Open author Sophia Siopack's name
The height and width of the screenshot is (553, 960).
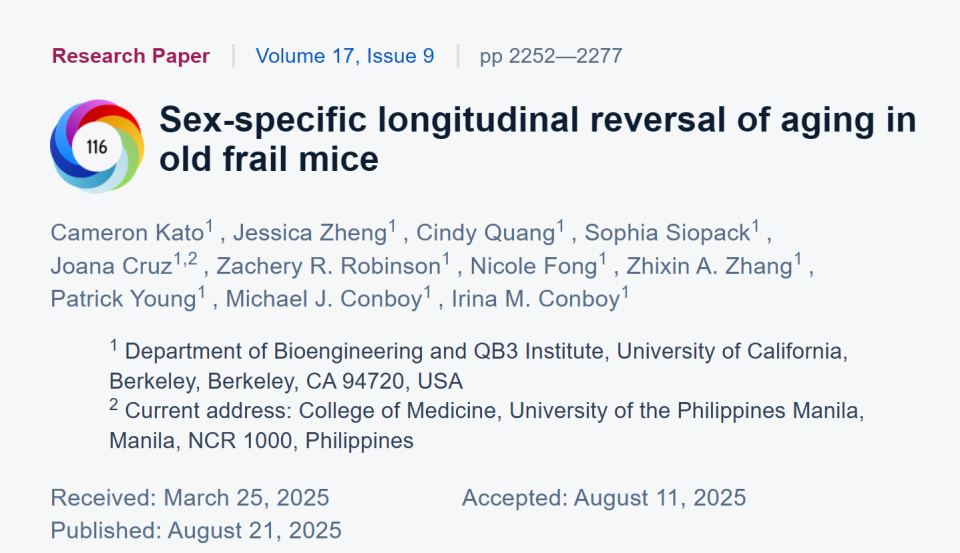click(667, 233)
